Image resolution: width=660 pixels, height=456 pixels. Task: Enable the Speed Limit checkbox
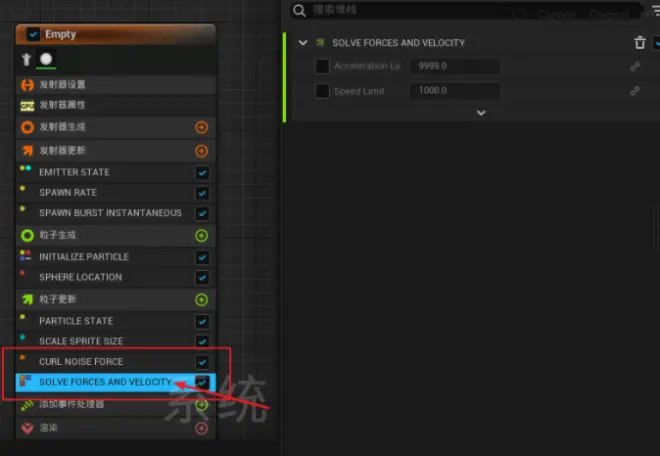tap(322, 91)
